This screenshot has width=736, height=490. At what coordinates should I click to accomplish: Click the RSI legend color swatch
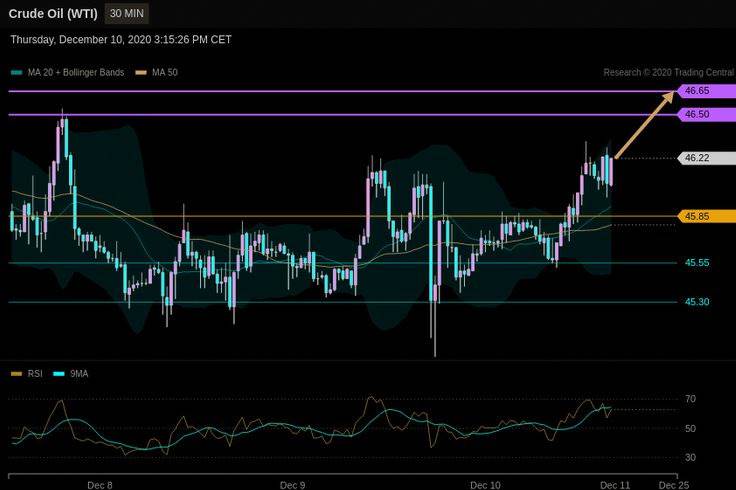pyautogui.click(x=16, y=374)
